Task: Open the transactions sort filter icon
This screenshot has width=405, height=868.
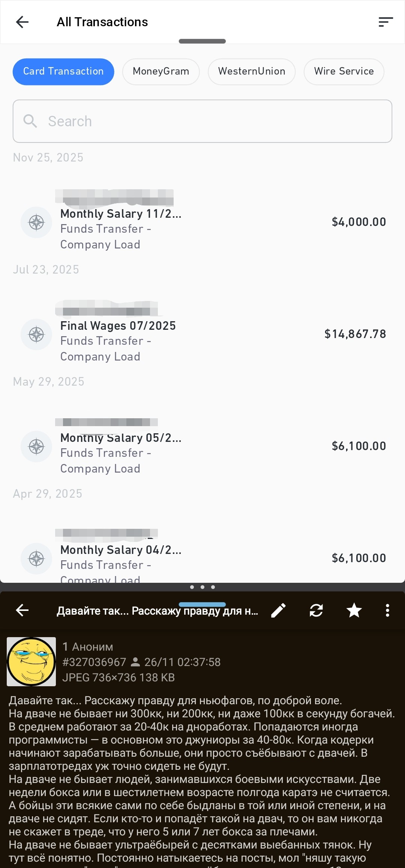Action: click(x=385, y=22)
